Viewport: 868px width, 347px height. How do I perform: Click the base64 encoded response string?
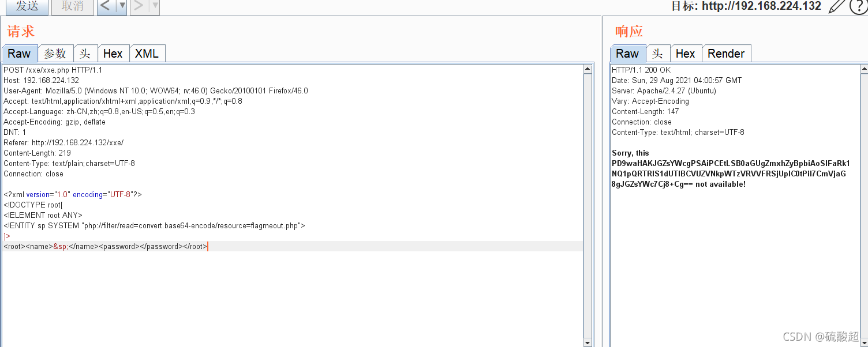pos(731,173)
